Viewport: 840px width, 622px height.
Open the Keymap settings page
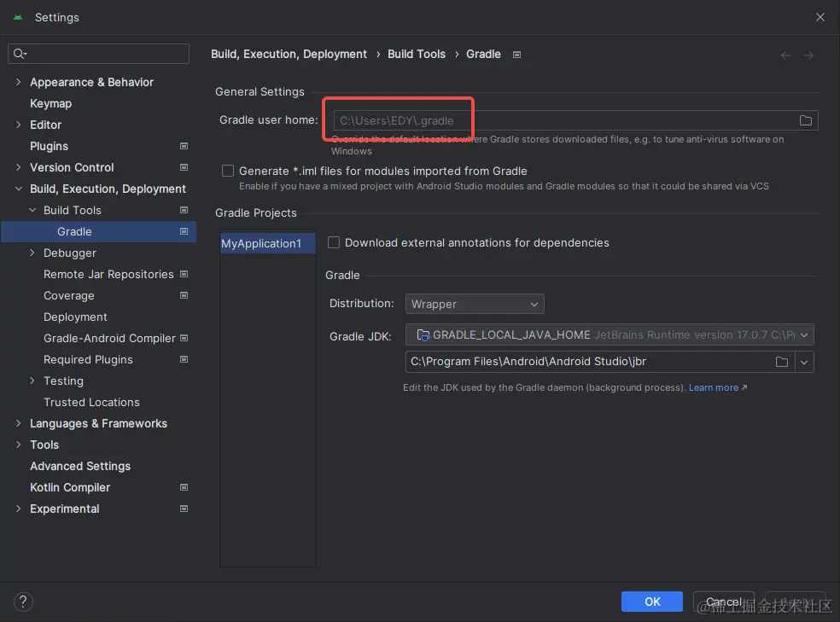point(50,103)
